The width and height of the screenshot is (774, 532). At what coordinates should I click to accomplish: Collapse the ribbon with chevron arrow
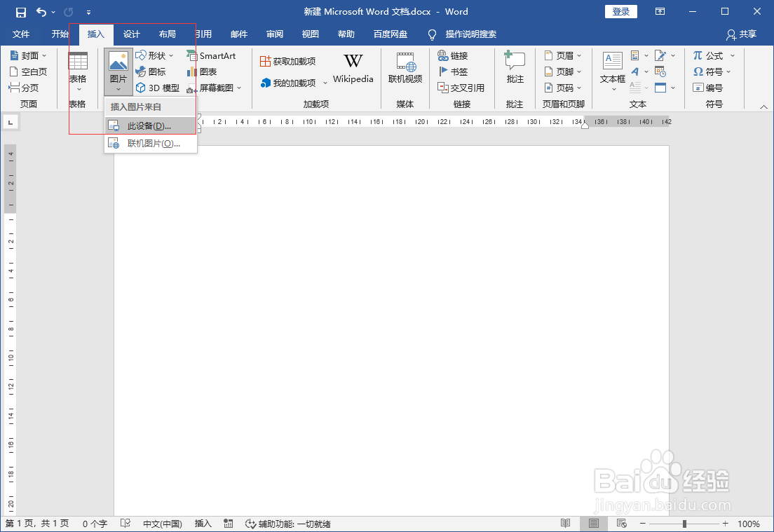tap(763, 107)
